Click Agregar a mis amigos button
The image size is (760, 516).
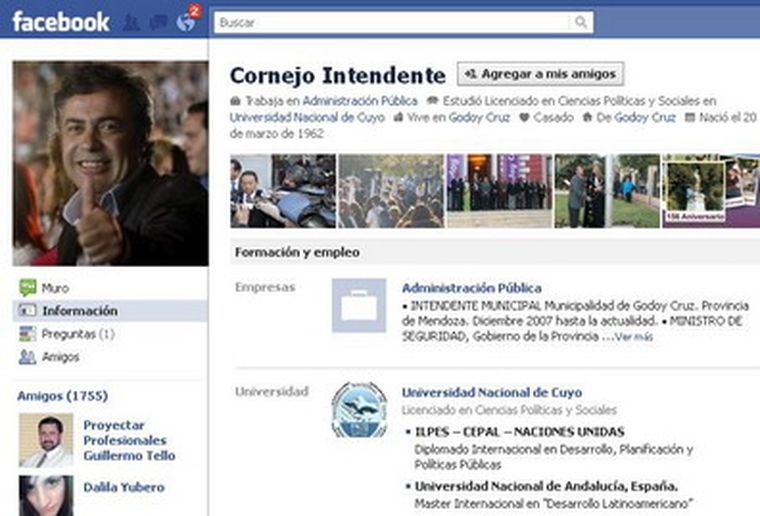(540, 74)
